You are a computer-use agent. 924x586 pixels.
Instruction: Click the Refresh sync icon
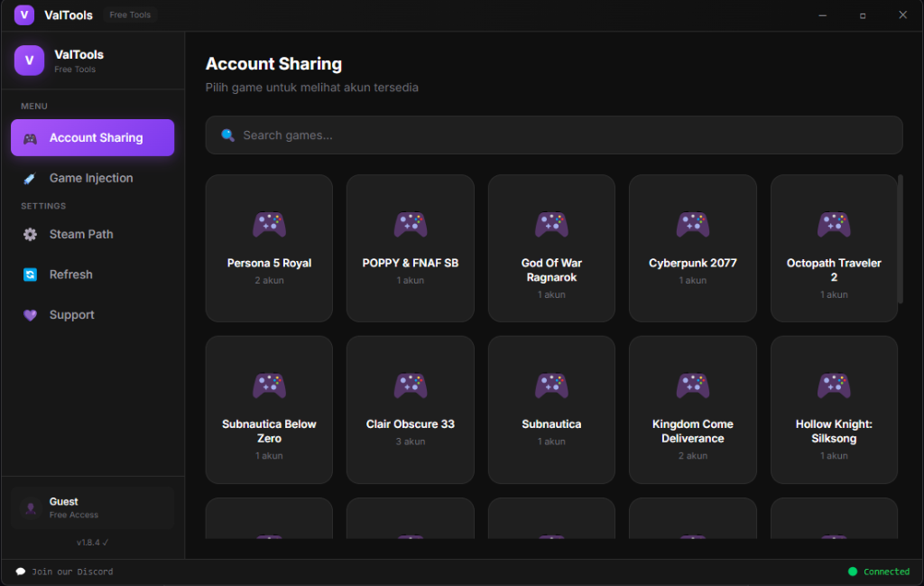30,274
